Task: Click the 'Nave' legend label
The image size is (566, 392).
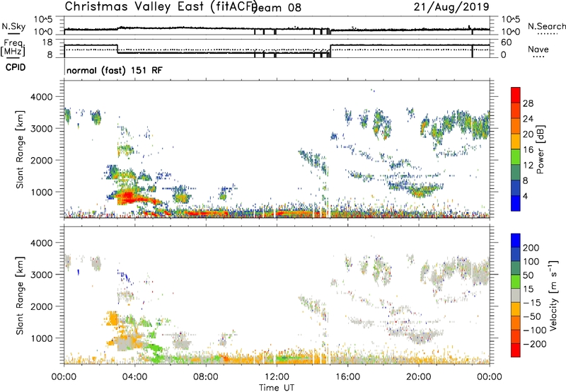Action: point(538,50)
